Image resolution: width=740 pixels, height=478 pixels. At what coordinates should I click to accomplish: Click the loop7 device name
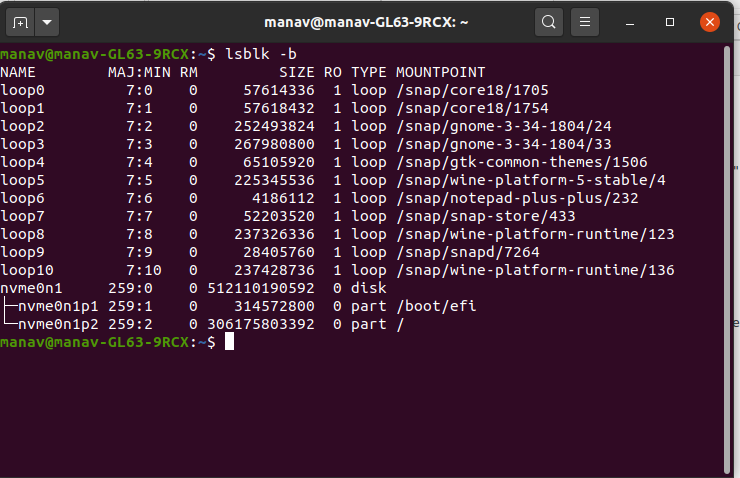pos(22,216)
